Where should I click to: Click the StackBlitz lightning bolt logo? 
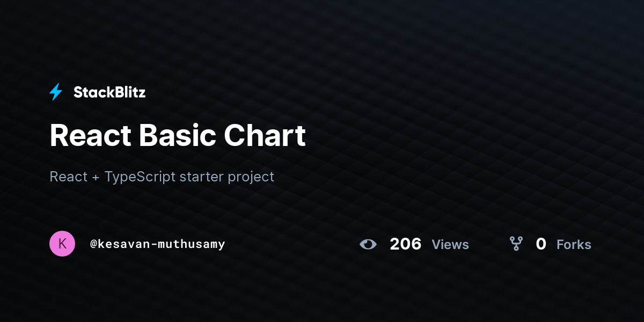(x=56, y=92)
